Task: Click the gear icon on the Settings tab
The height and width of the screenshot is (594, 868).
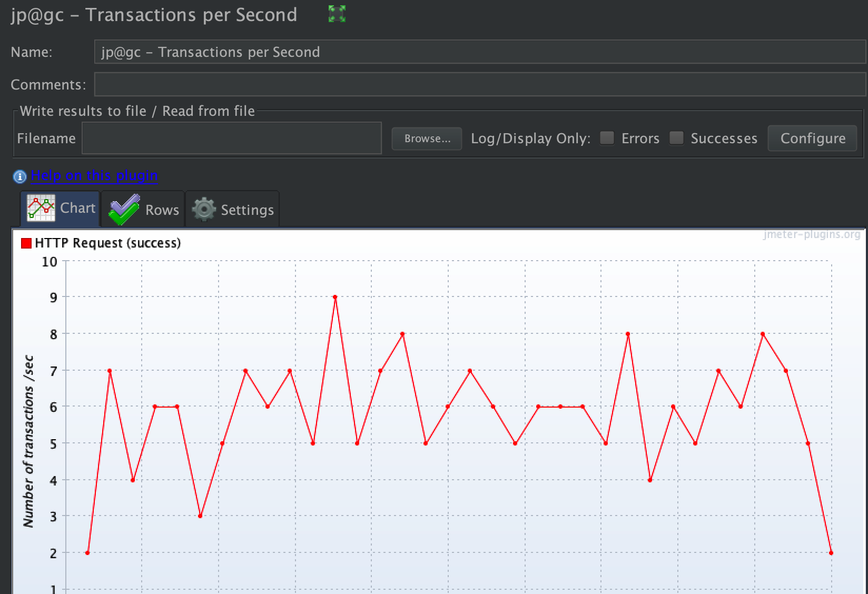Action: 204,209
